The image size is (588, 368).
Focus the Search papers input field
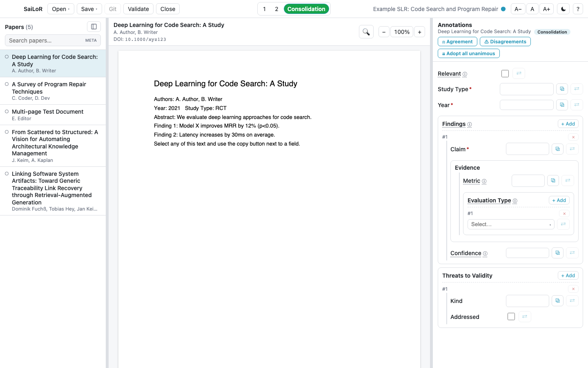pos(53,40)
